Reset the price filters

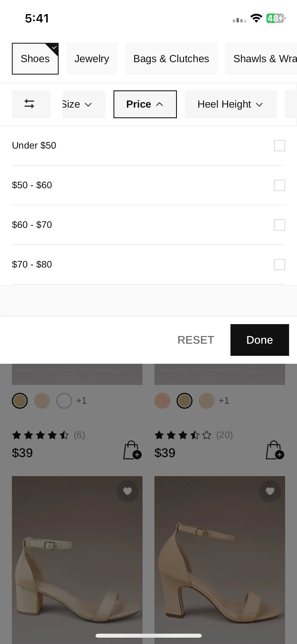(x=196, y=340)
